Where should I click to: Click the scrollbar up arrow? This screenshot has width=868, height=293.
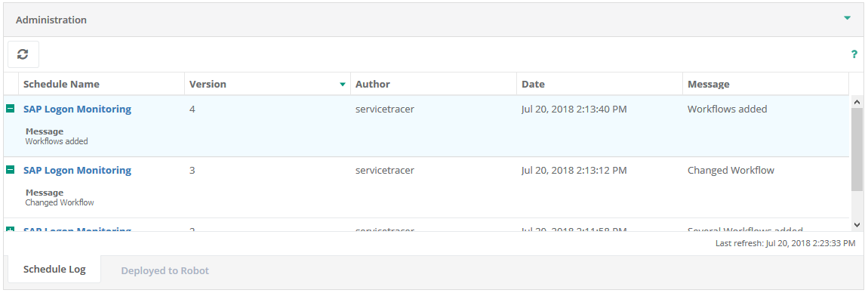(857, 102)
